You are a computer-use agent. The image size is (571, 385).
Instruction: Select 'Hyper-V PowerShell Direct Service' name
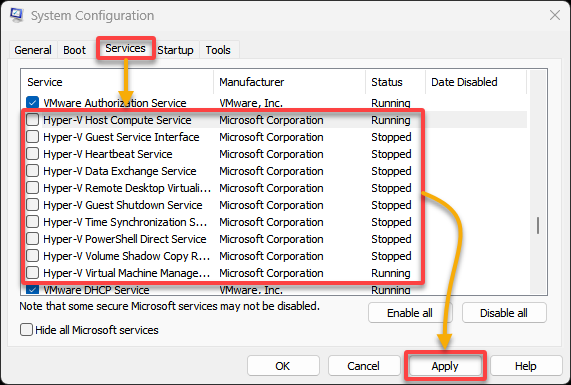click(x=125, y=239)
